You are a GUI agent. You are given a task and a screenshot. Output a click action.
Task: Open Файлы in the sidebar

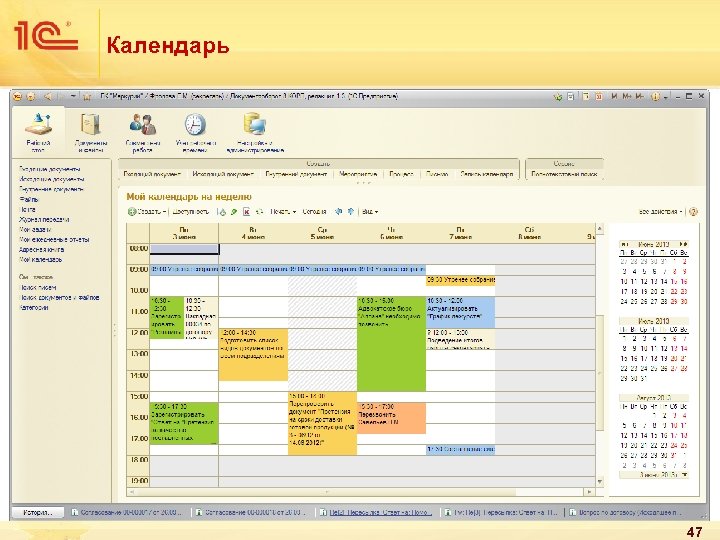[x=28, y=199]
